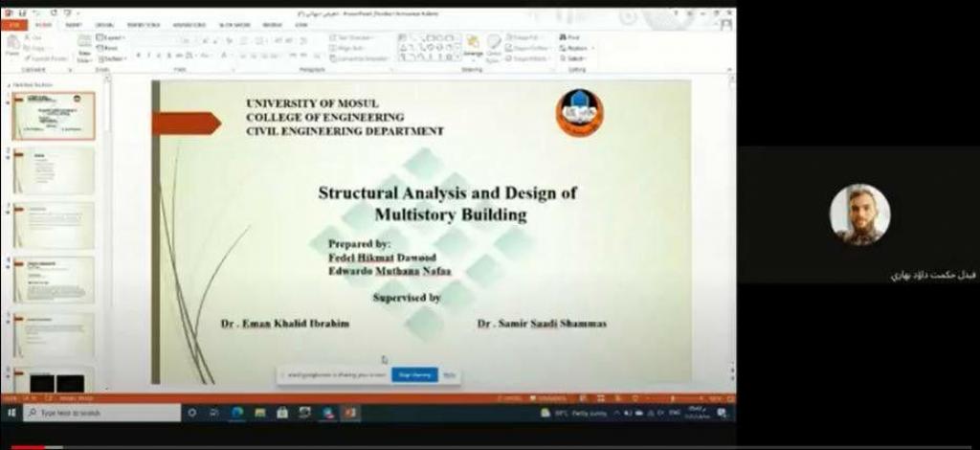Screen dimensions: 980x450
Task: Switch to the Insert ribbon tab
Action: 74,25
